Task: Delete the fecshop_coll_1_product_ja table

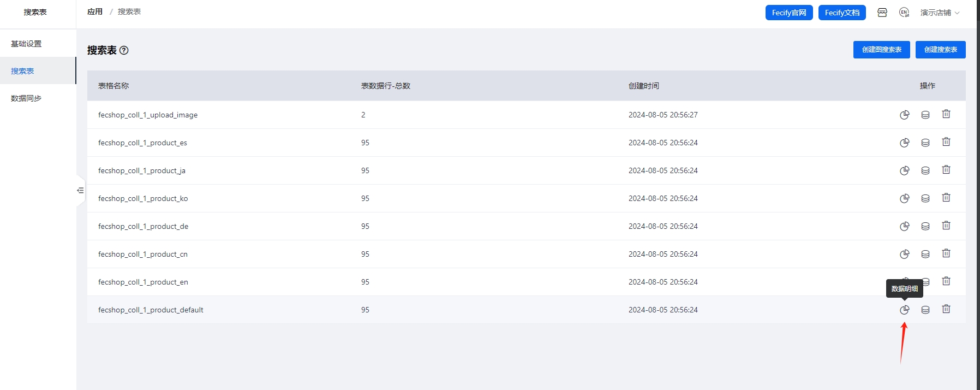Action: click(x=946, y=170)
